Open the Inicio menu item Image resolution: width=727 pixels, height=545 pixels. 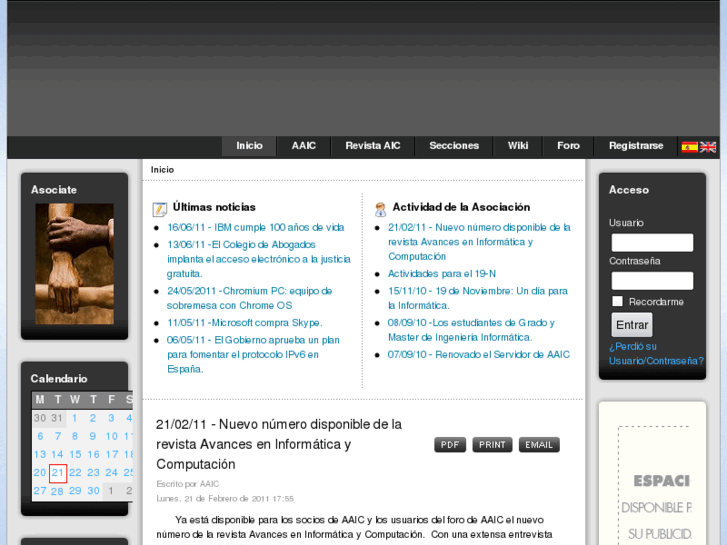point(249,146)
